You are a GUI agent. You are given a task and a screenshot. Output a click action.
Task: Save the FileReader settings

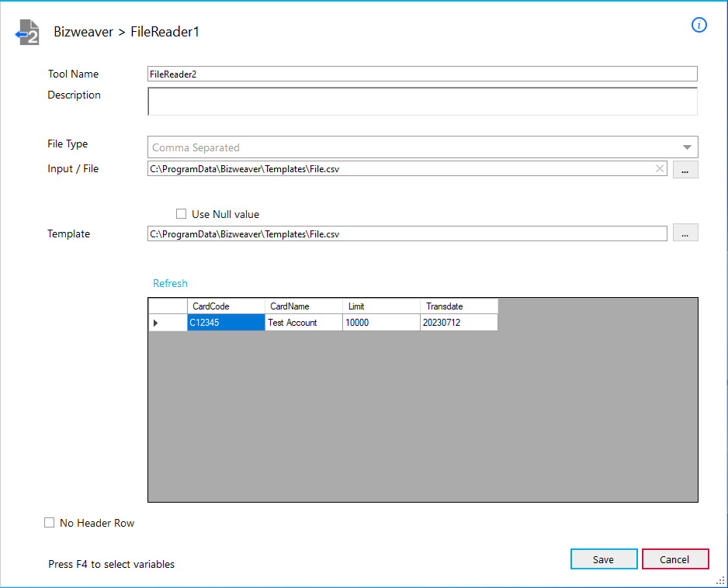tap(604, 559)
